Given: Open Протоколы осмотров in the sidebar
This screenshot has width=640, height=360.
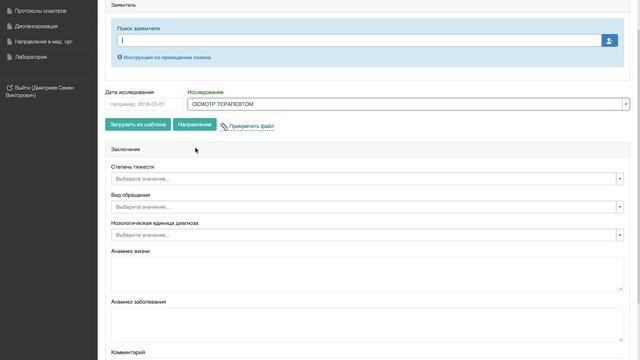Looking at the screenshot, I should point(40,11).
